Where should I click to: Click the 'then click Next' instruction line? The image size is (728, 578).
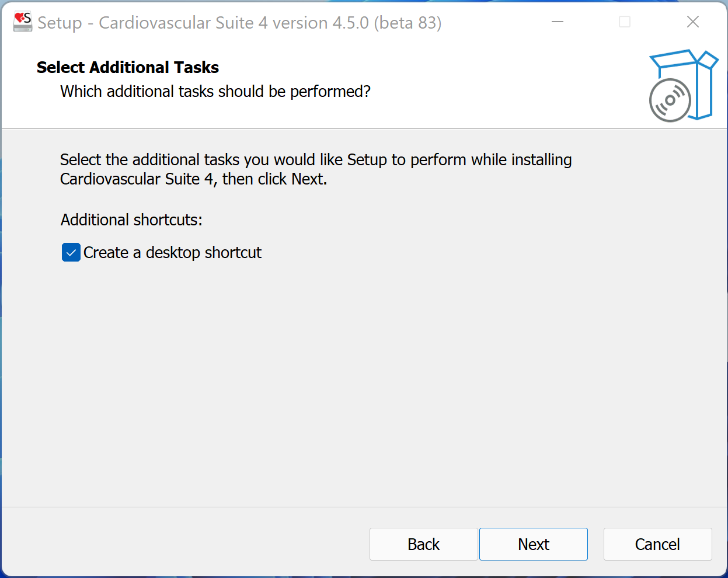[193, 179]
